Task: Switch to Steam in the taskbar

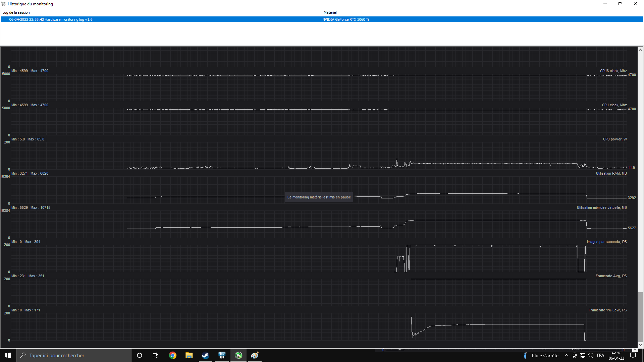Action: point(205,355)
